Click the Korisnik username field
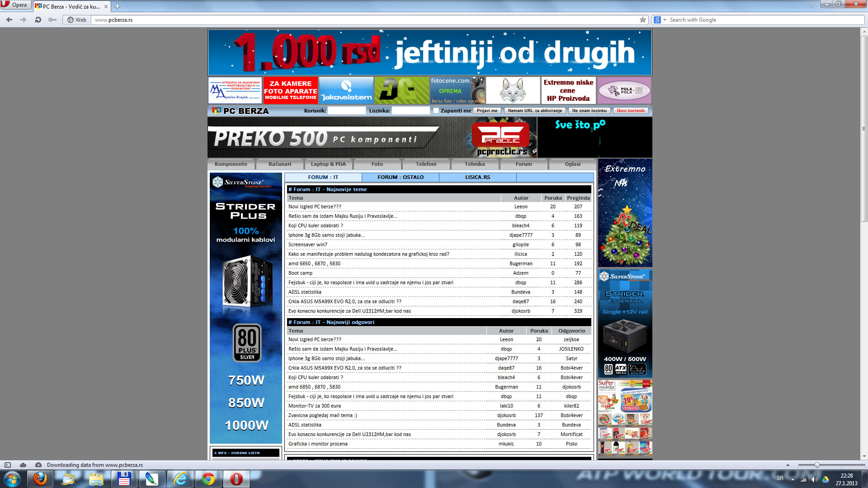Viewport: 868px width, 488px height. coord(346,111)
